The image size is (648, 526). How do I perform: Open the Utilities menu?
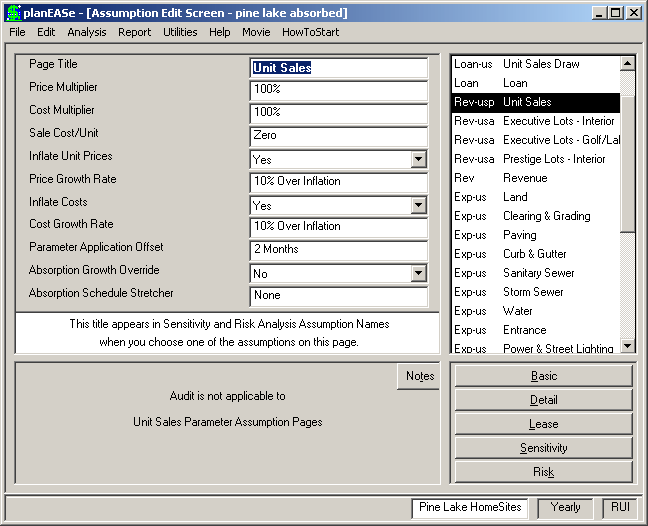click(180, 32)
